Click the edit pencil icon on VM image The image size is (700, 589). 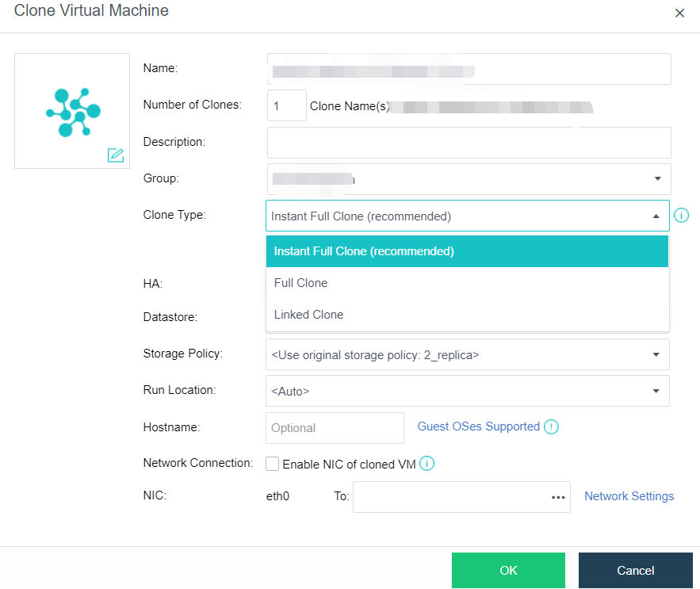tap(116, 155)
